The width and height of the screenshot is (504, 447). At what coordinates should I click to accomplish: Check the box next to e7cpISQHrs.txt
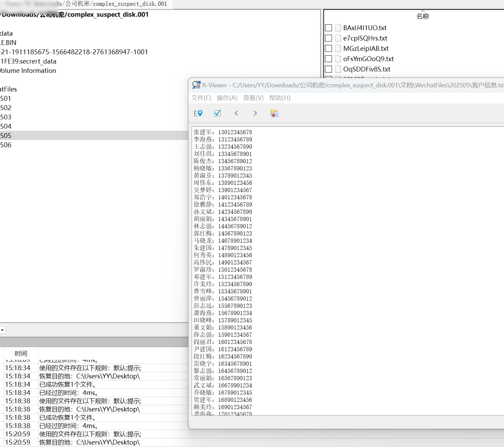pyautogui.click(x=329, y=38)
